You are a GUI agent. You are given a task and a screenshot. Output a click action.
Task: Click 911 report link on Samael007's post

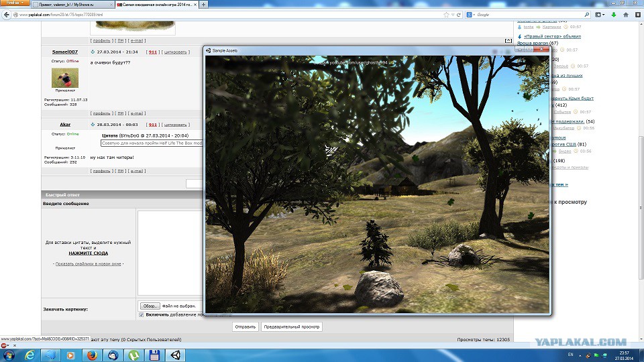pos(153,52)
